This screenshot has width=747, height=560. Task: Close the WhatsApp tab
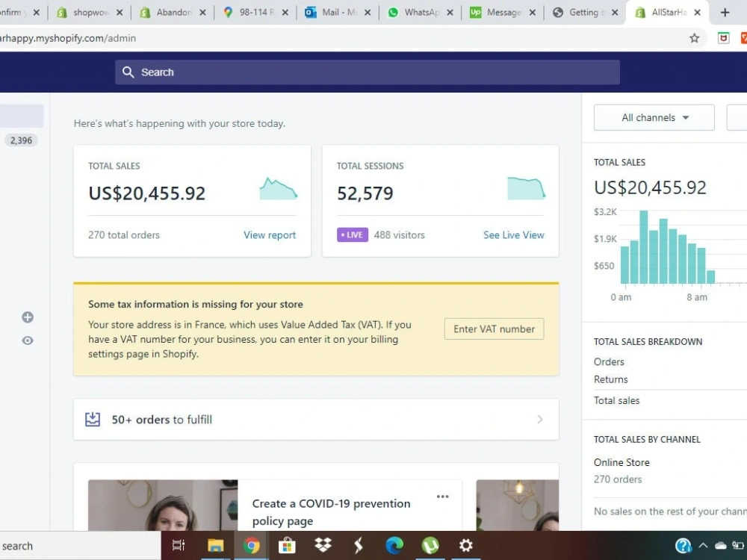[x=450, y=13]
